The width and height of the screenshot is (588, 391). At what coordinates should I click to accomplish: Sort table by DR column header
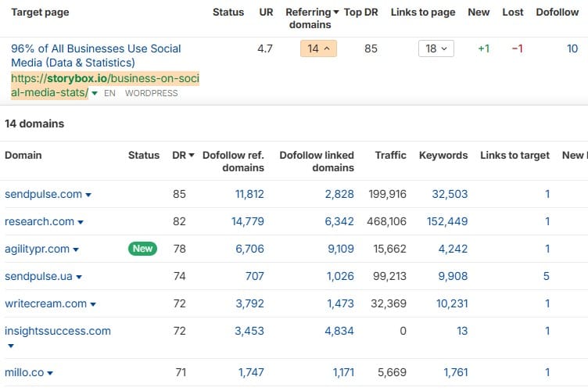[184, 155]
